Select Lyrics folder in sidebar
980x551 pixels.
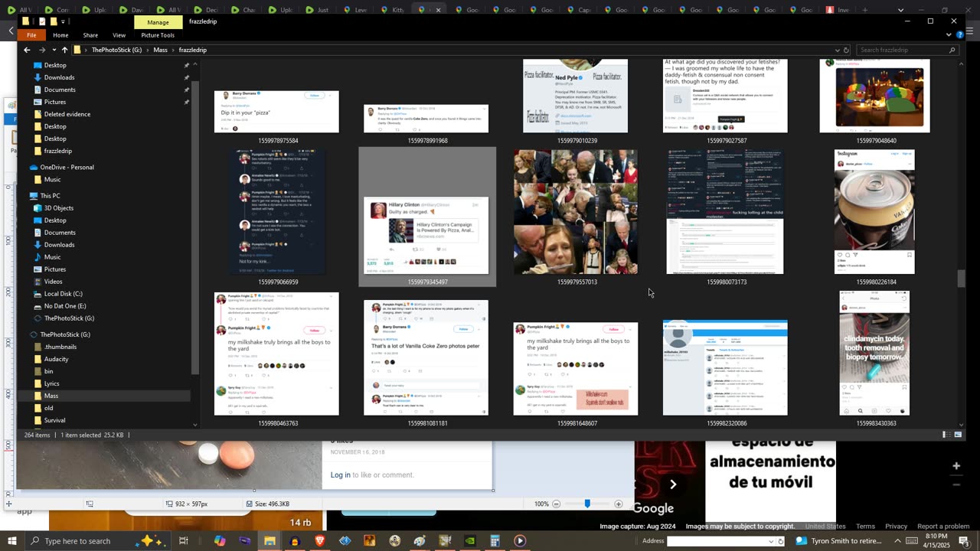coord(51,383)
